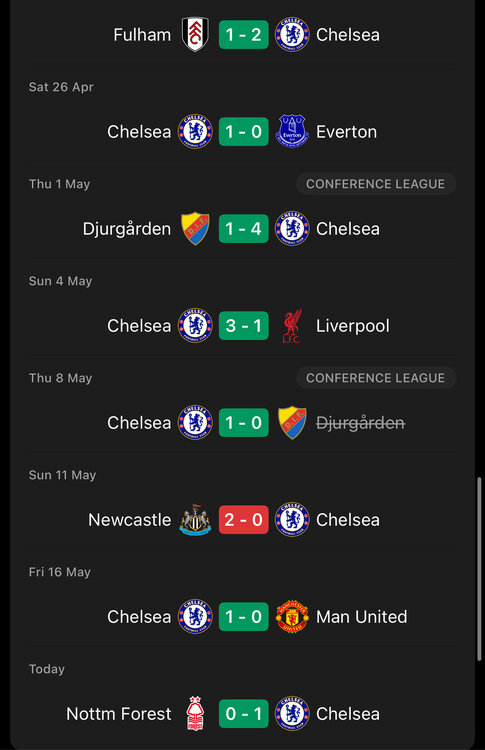This screenshot has width=485, height=750.
Task: Click the Newcastle club crest
Action: (195, 520)
